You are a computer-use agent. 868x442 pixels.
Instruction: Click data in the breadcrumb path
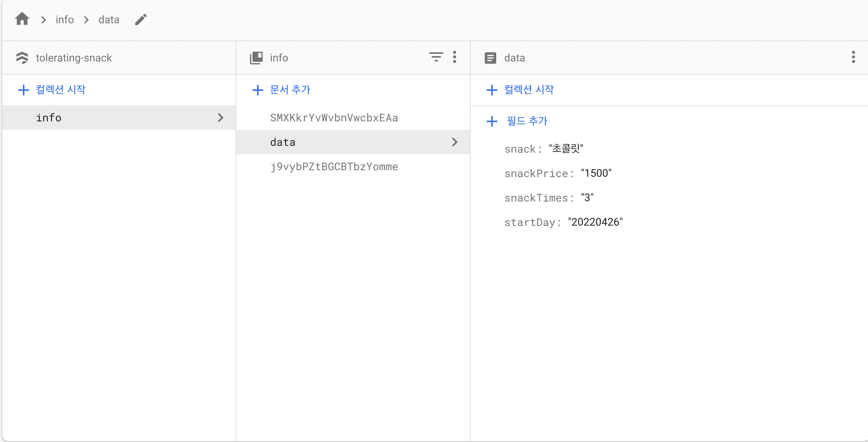coord(109,19)
